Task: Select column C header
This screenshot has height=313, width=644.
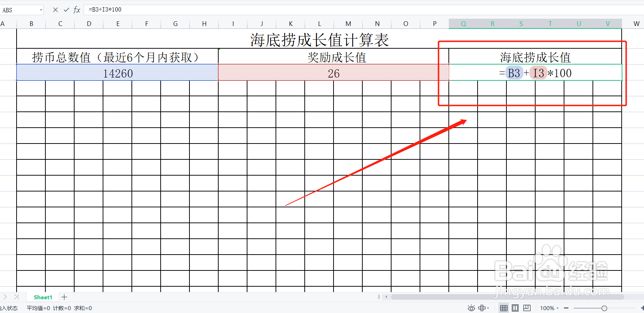Action: pyautogui.click(x=60, y=24)
